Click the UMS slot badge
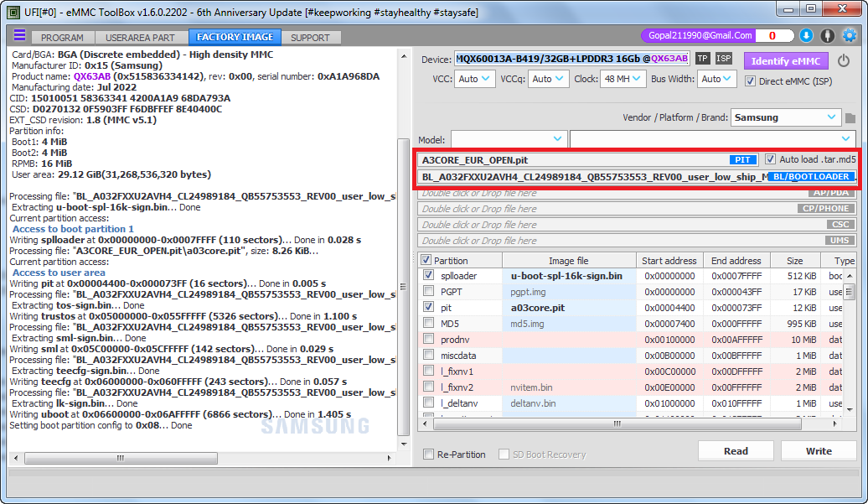 pyautogui.click(x=840, y=241)
